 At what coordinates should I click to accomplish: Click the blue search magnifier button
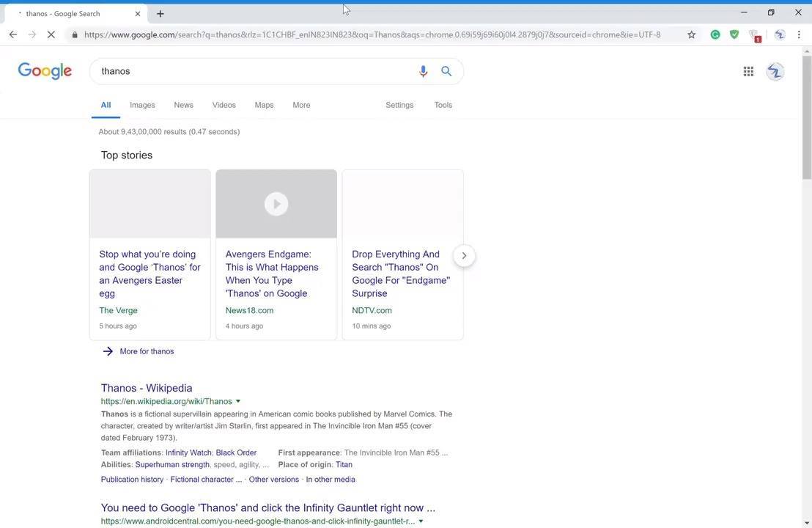446,71
